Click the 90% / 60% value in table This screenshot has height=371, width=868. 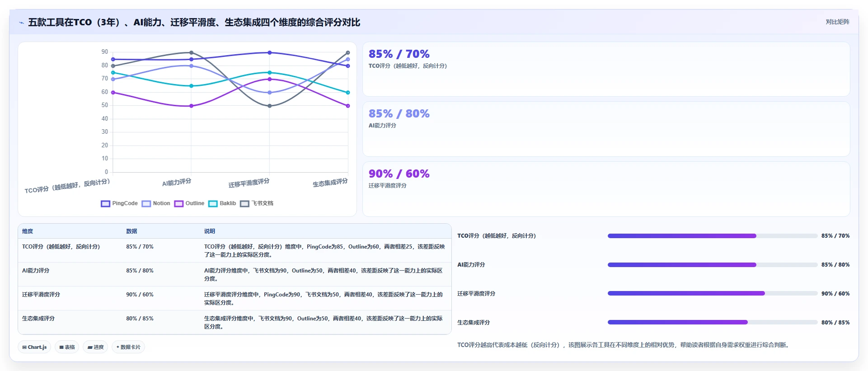click(x=140, y=295)
